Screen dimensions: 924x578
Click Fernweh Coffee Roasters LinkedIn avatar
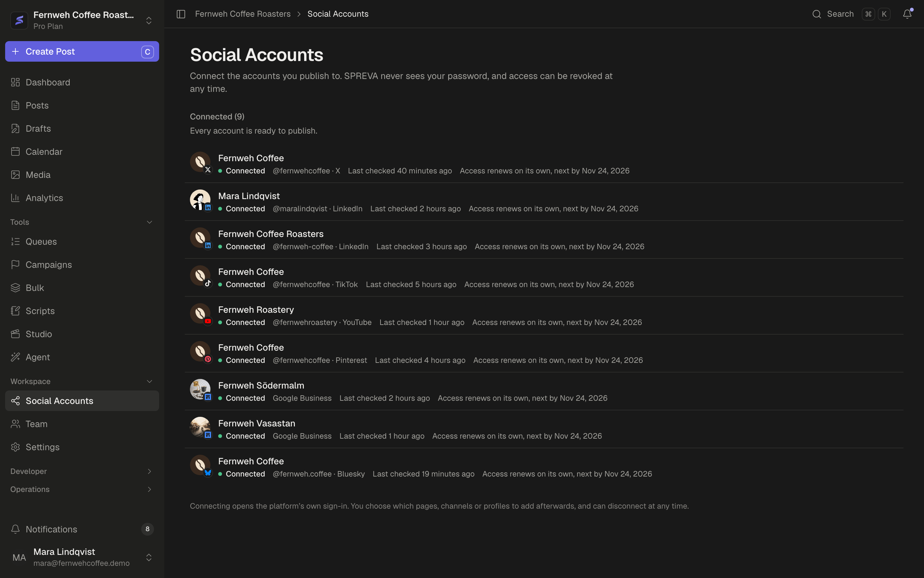click(200, 238)
